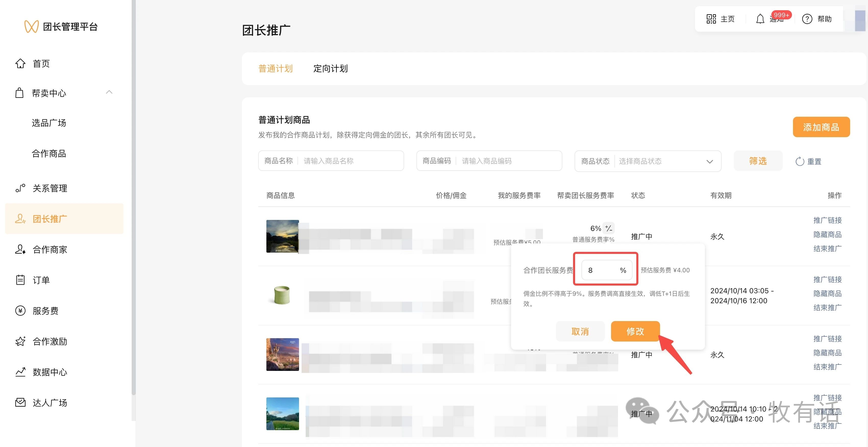Click the 帮卖中心 bag icon
This screenshot has width=868, height=447.
pos(20,93)
